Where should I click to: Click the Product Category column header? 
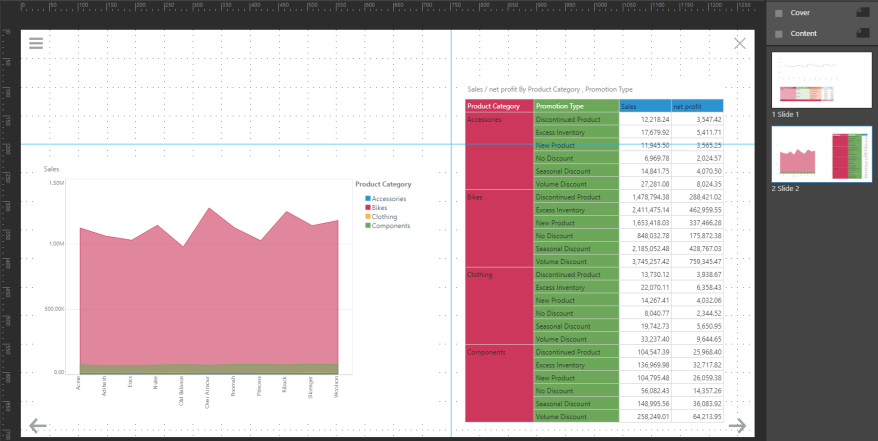[x=498, y=106]
